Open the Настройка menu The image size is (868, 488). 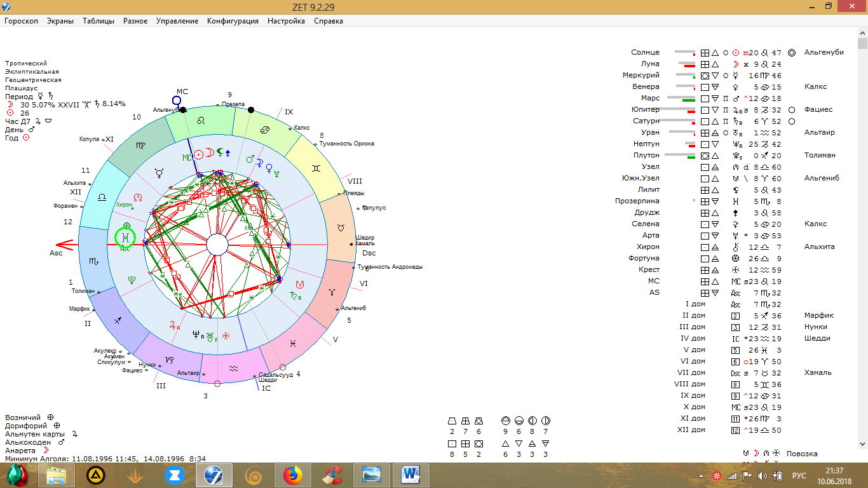(x=286, y=21)
